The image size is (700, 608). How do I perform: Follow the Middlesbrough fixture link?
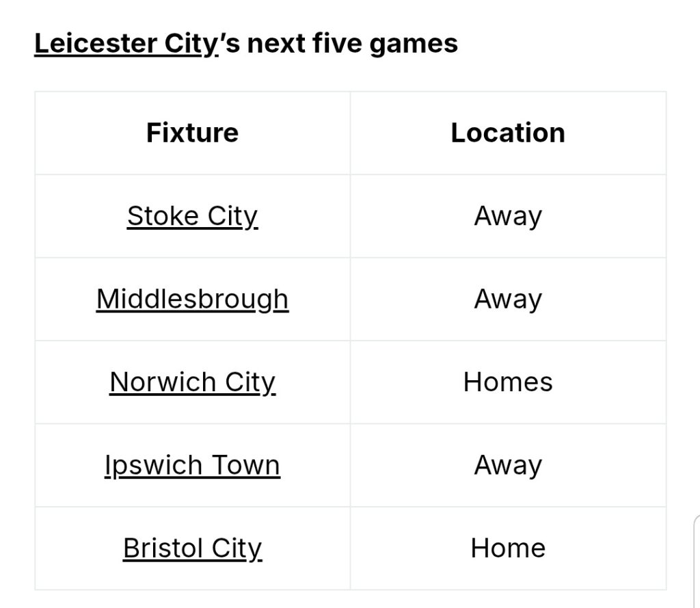[x=192, y=300]
